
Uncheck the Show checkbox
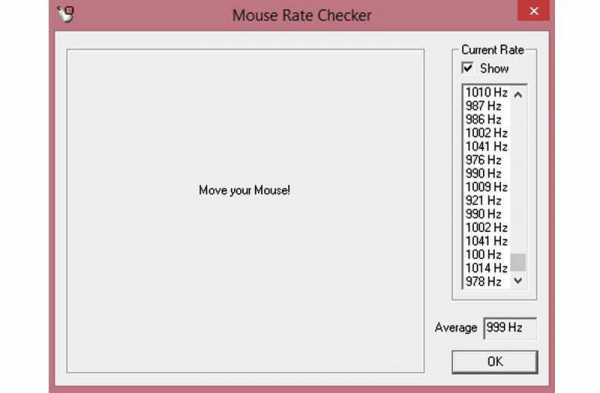coord(467,68)
